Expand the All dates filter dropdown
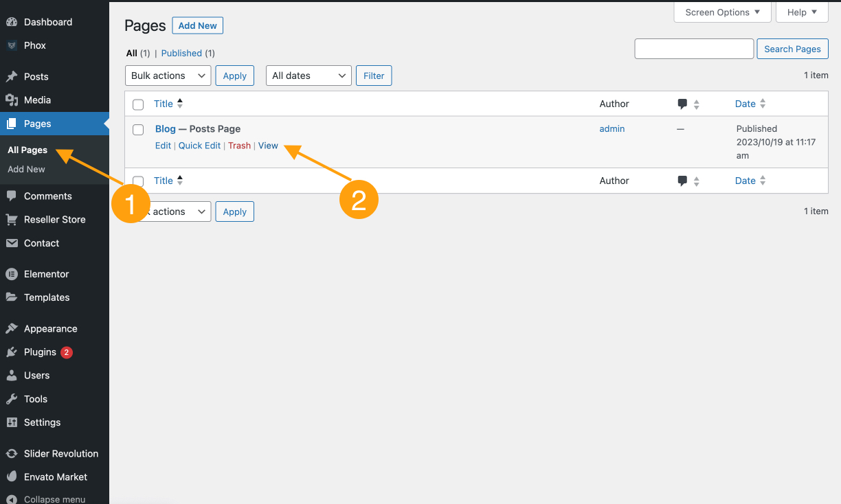 308,76
